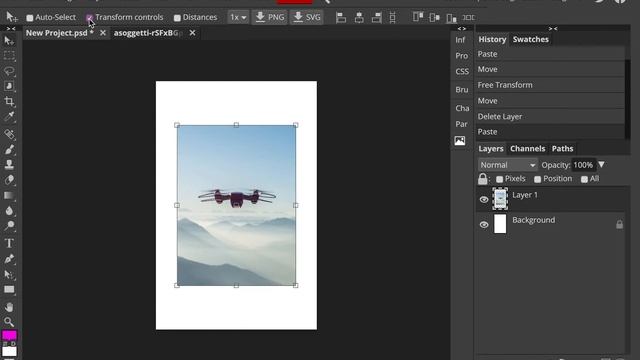Open the Inf side panel
Viewport: 640px width, 360px height.
[x=460, y=40]
